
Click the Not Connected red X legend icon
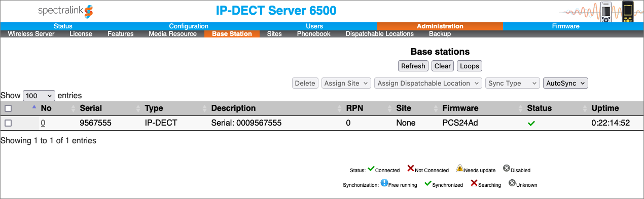click(411, 169)
